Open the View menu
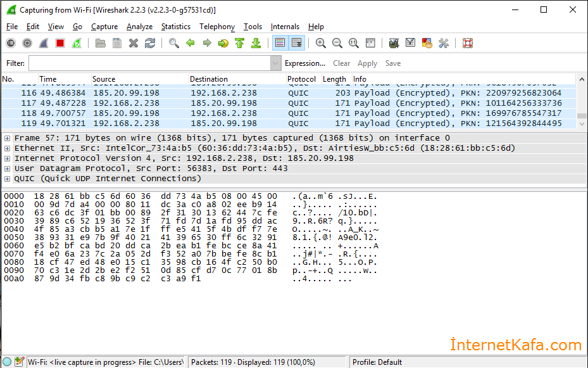The image size is (588, 368). [x=56, y=27]
